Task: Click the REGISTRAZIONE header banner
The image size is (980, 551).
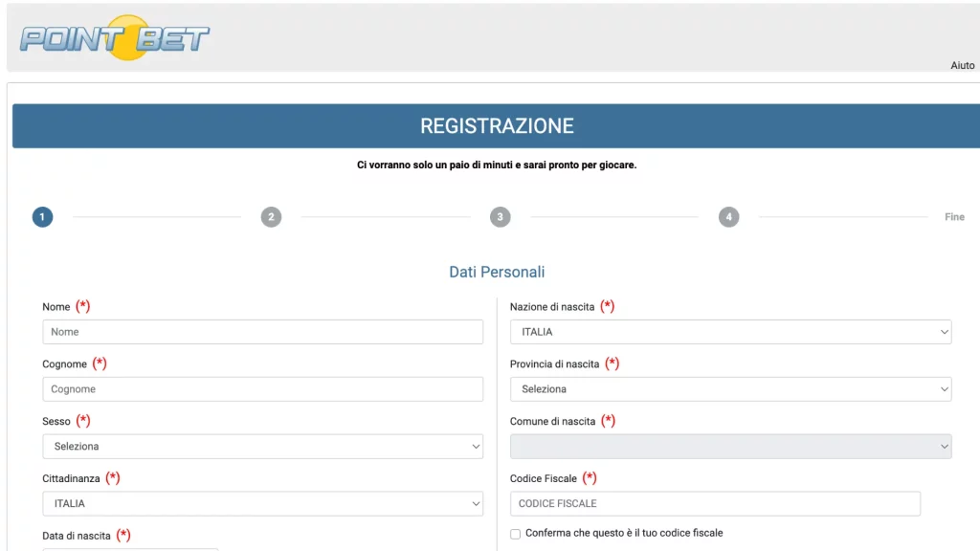Action: [x=497, y=126]
